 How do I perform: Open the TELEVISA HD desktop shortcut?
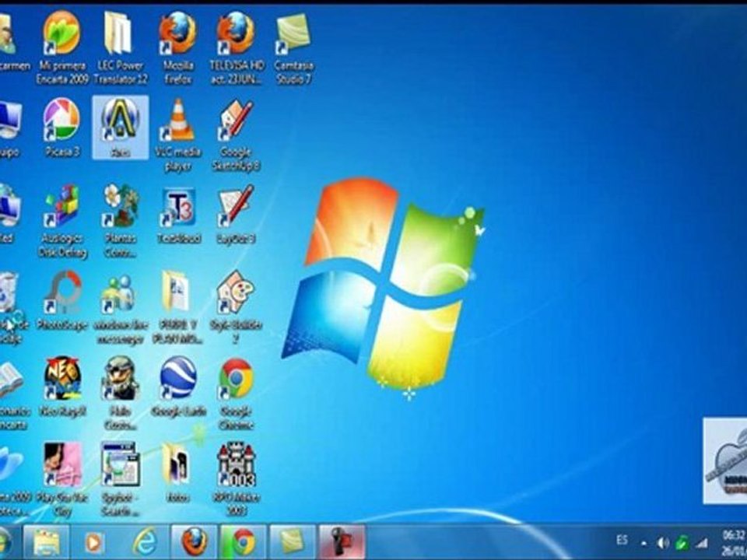[237, 47]
